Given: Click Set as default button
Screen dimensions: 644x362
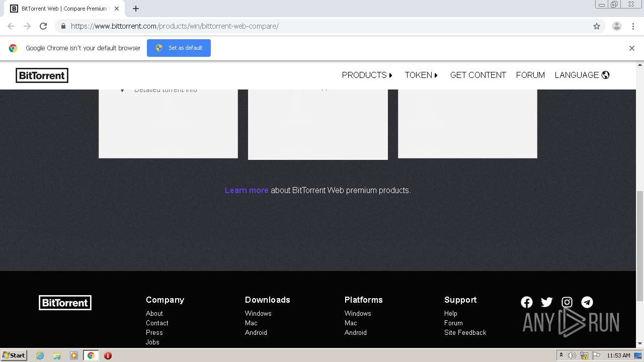Looking at the screenshot, I should (179, 48).
